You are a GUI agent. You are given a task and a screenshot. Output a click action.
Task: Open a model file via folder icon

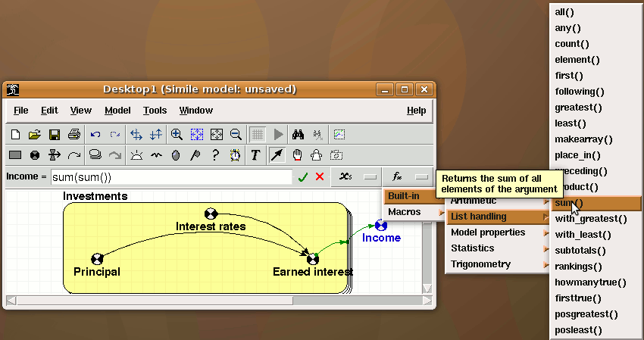(35, 134)
